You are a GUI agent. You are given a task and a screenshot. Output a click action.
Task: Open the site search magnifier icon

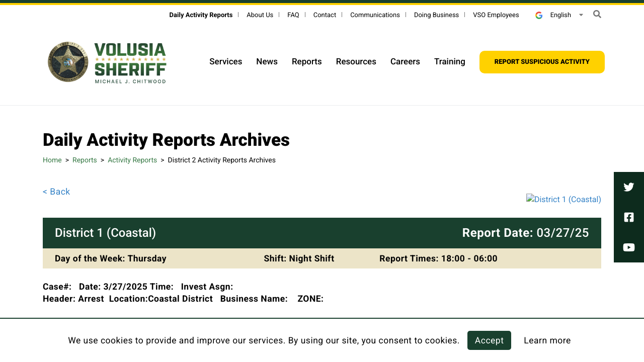(x=596, y=14)
